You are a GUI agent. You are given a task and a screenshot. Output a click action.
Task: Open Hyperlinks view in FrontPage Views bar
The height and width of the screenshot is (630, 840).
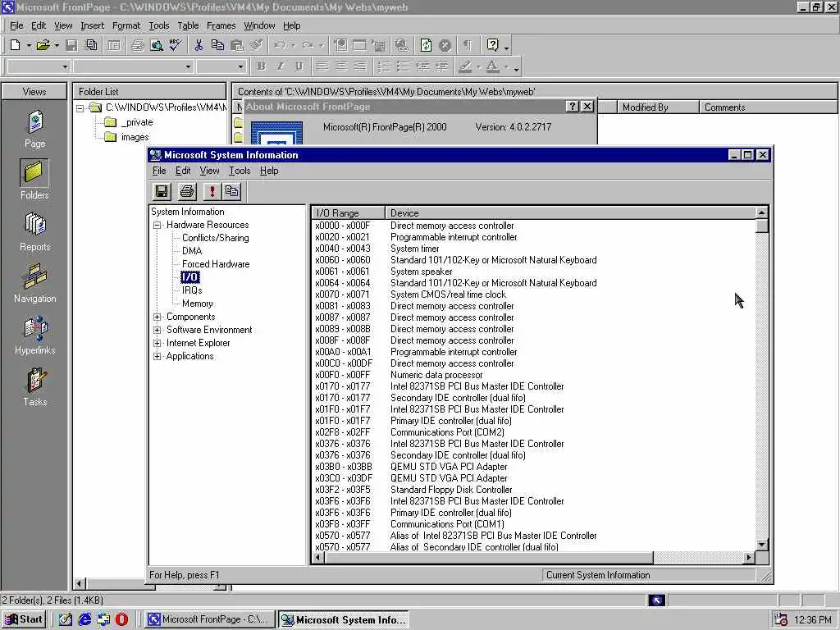click(x=34, y=336)
